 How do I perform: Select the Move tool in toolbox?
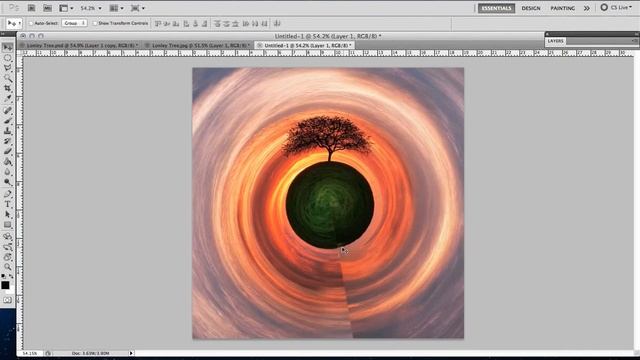coord(7,48)
